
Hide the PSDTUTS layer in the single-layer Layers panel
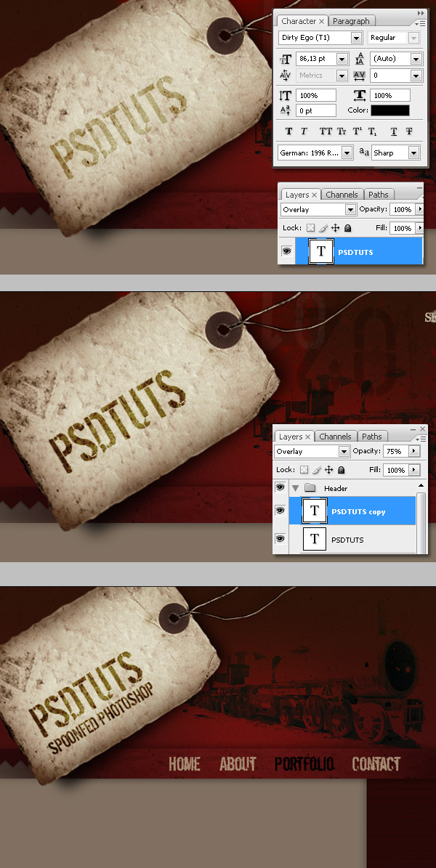286,251
